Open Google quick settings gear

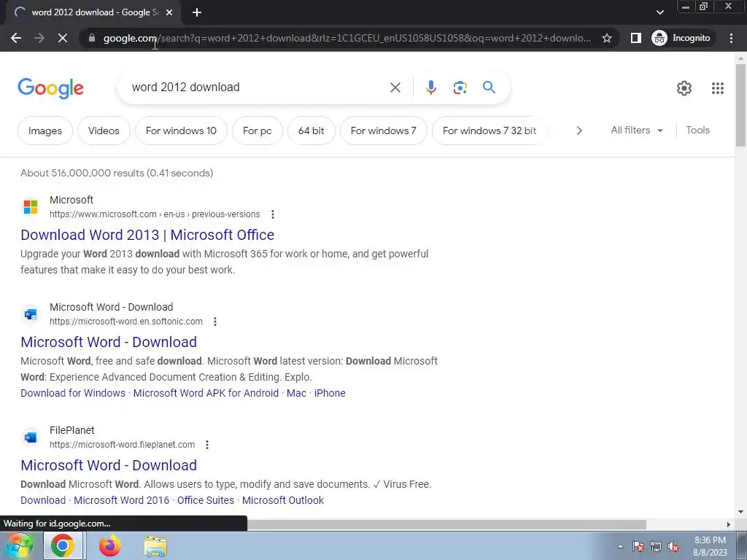[684, 88]
